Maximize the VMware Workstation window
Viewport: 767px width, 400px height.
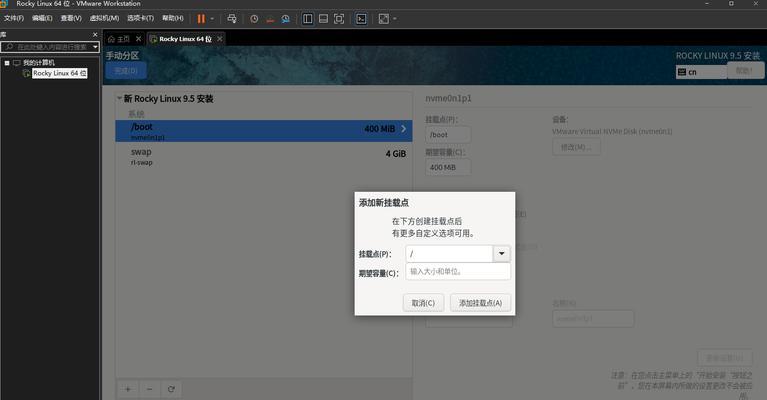pos(731,3)
